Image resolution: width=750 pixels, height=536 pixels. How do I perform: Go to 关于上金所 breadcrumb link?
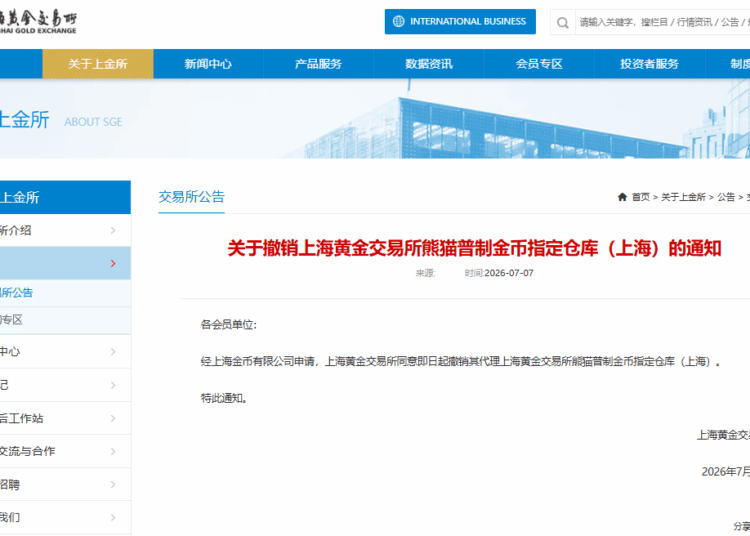[683, 197]
